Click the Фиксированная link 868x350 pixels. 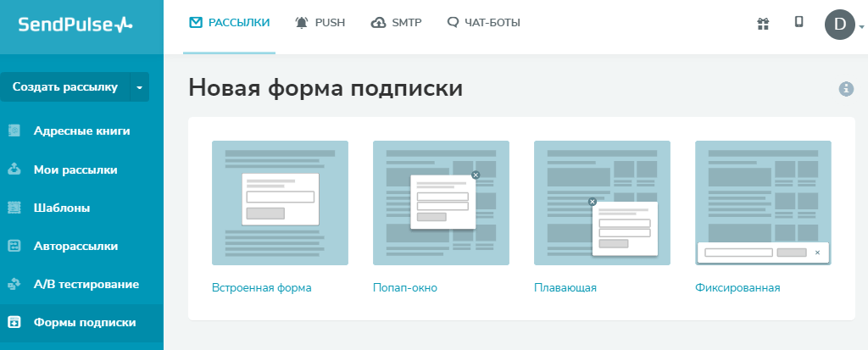point(738,288)
